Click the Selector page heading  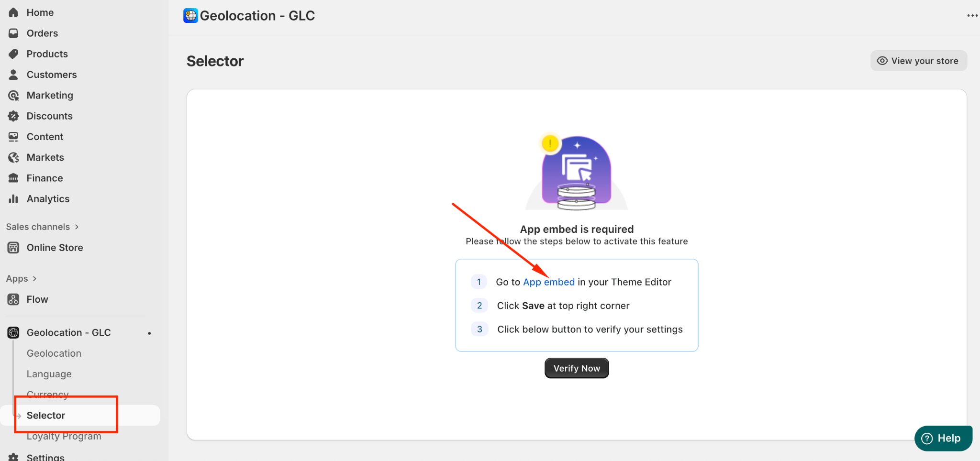click(215, 61)
